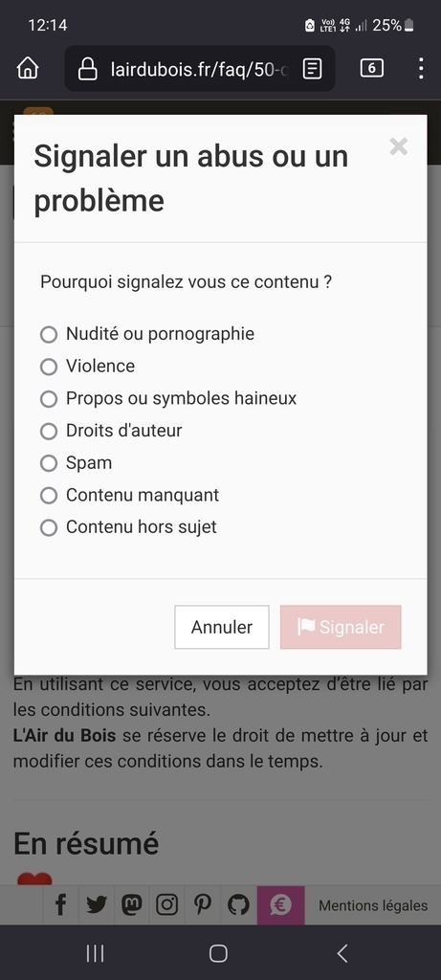Open the browser three-dot menu

pyautogui.click(x=420, y=68)
